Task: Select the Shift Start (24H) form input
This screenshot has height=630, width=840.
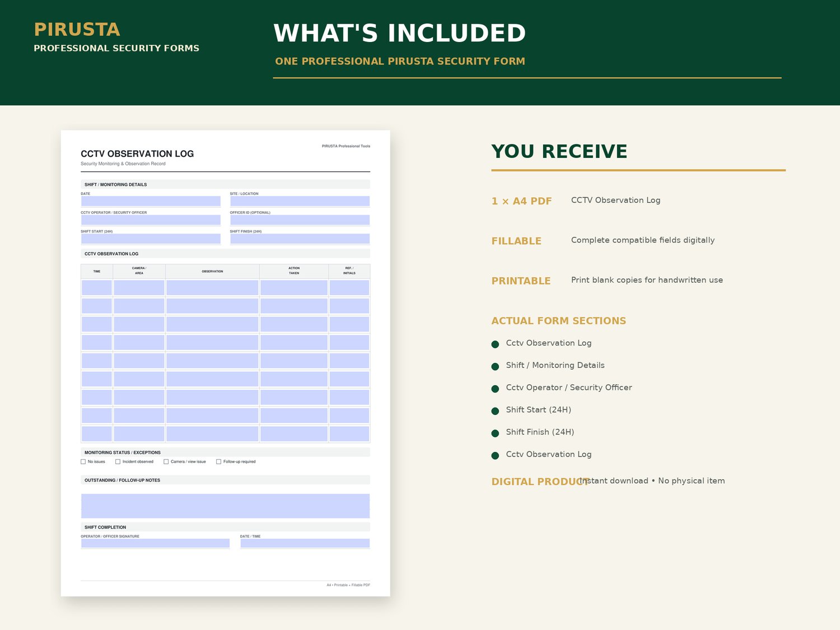Action: point(151,239)
